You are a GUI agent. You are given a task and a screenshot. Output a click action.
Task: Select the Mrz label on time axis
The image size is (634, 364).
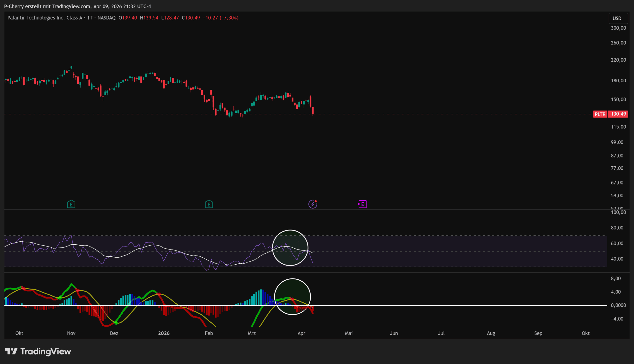252,333
